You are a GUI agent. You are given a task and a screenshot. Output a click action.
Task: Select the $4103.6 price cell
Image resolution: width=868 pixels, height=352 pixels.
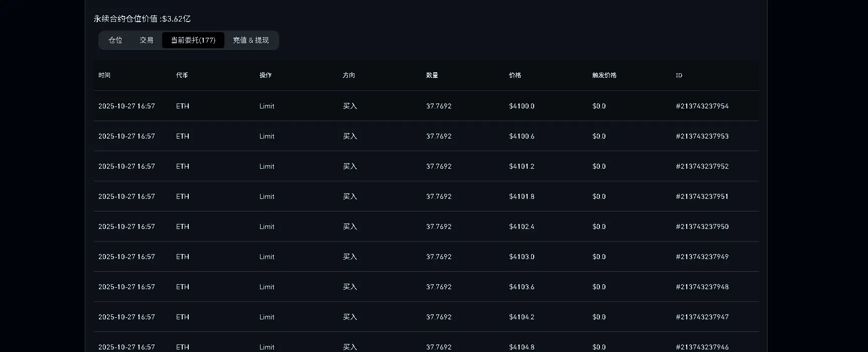[522, 287]
